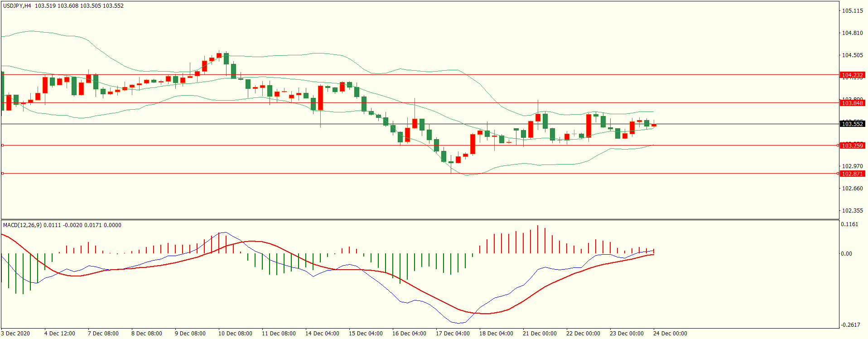868x339 pixels.
Task: Click the 3 Dec 2020 date label
Action: click(16, 334)
